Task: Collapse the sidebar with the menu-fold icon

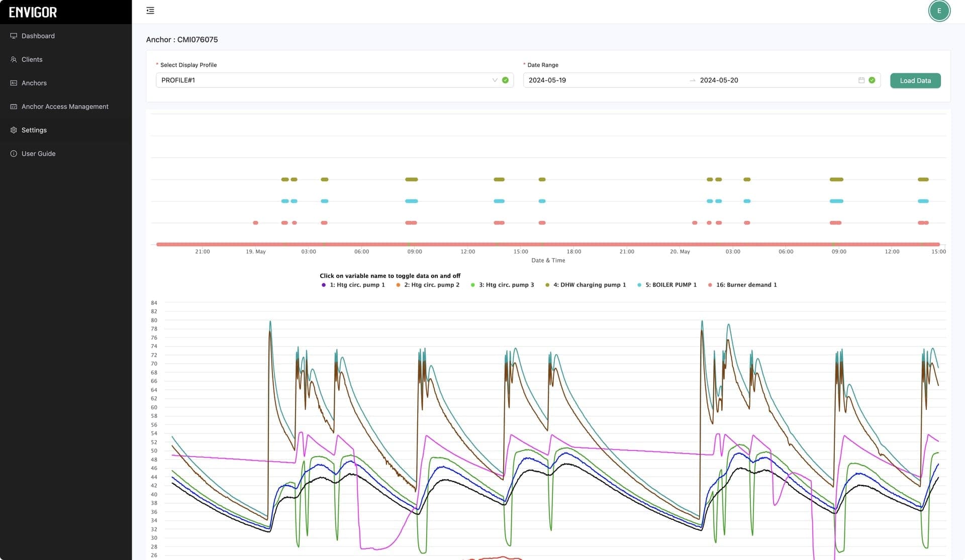Action: coord(150,11)
